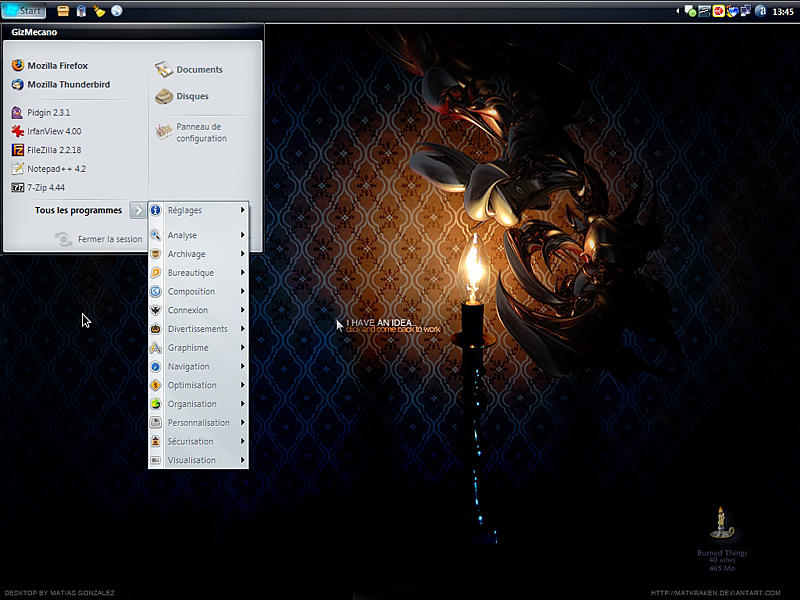The width and height of the screenshot is (800, 600).
Task: Launch Mozilla Firefox from Start menu
Action: coord(50,65)
